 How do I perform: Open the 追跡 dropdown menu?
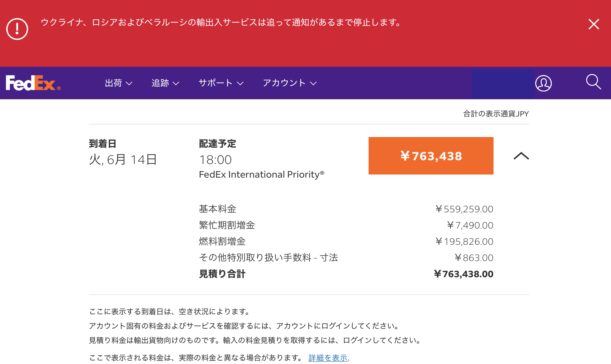(166, 83)
